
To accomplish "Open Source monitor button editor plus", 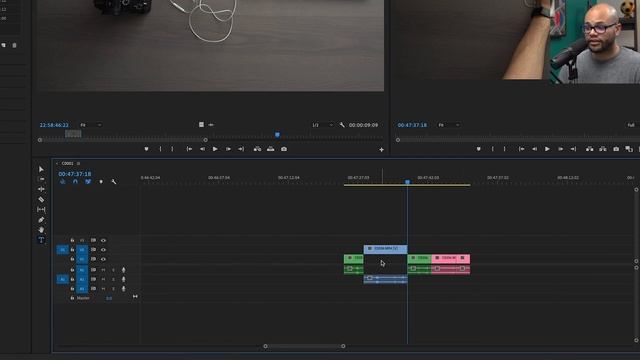I will [x=381, y=150].
